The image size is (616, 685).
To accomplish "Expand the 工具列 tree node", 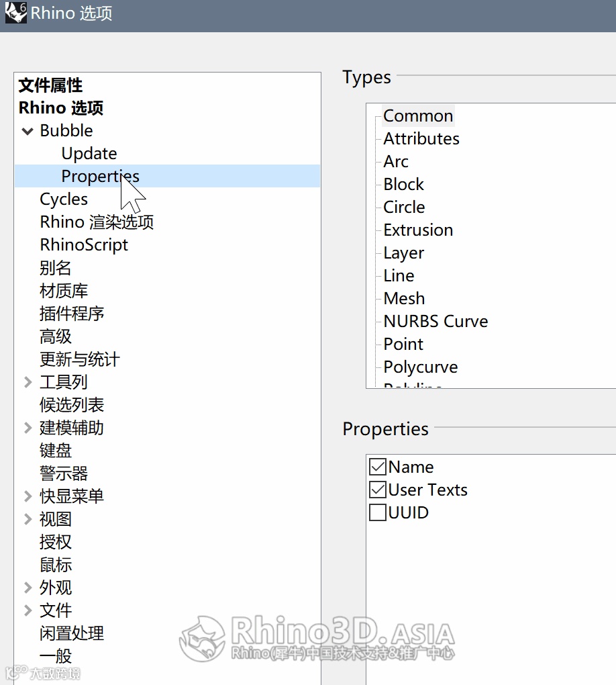I will coord(28,382).
